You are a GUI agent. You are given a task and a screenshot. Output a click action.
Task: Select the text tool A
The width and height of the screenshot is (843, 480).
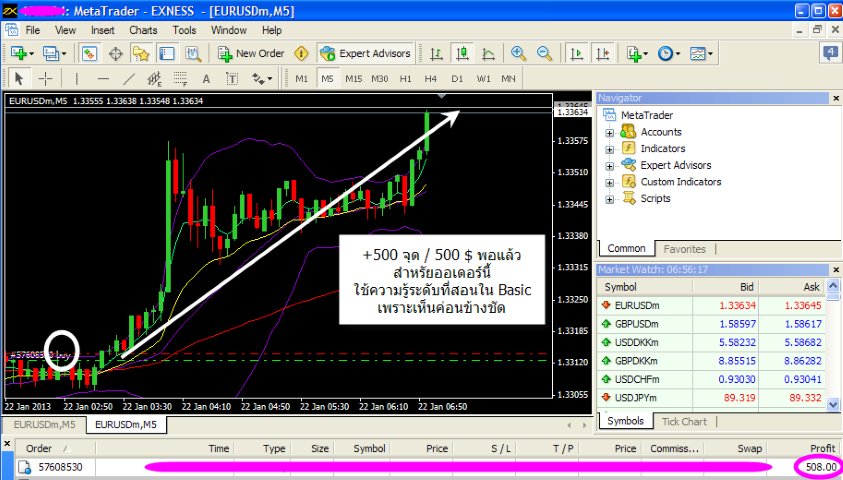click(206, 78)
